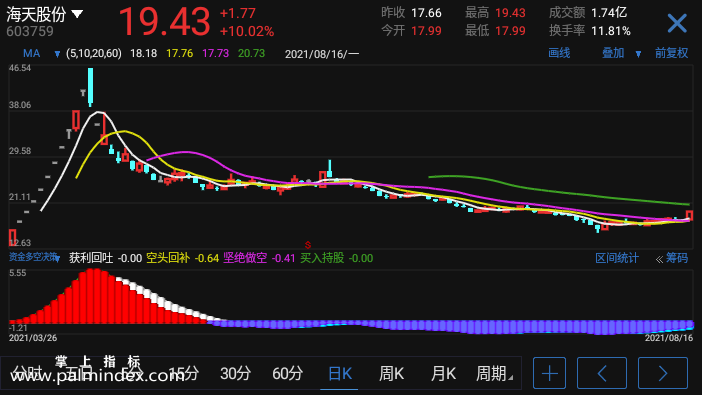Screen dimensions: 702x395
Task: Click the red S marker on chart
Action: [x=308, y=245]
